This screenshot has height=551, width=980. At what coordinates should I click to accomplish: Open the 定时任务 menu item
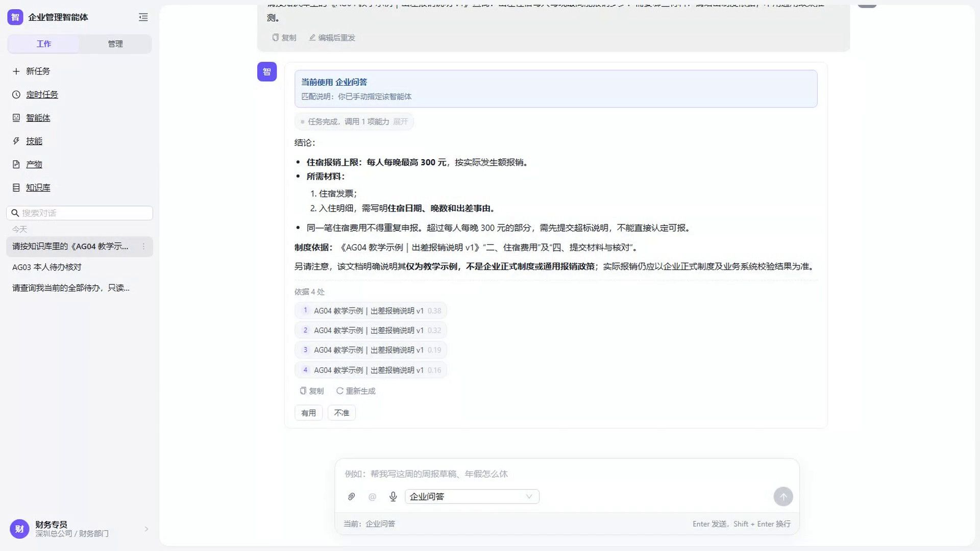[42, 95]
